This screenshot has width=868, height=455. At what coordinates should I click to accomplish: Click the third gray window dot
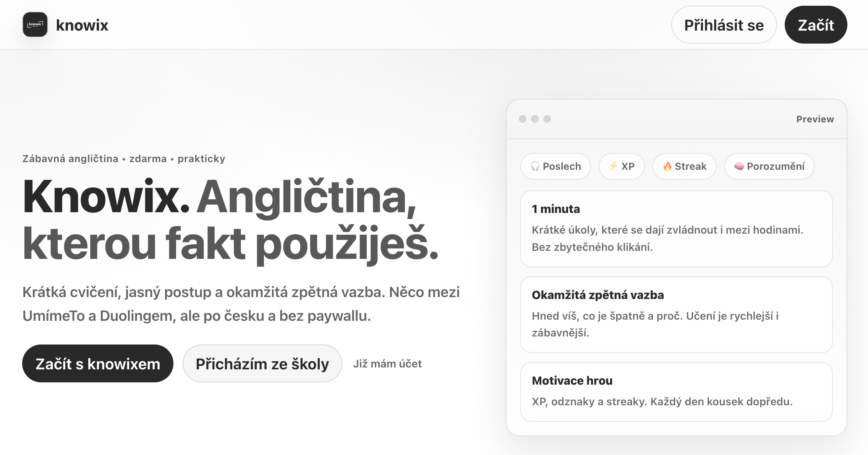547,119
